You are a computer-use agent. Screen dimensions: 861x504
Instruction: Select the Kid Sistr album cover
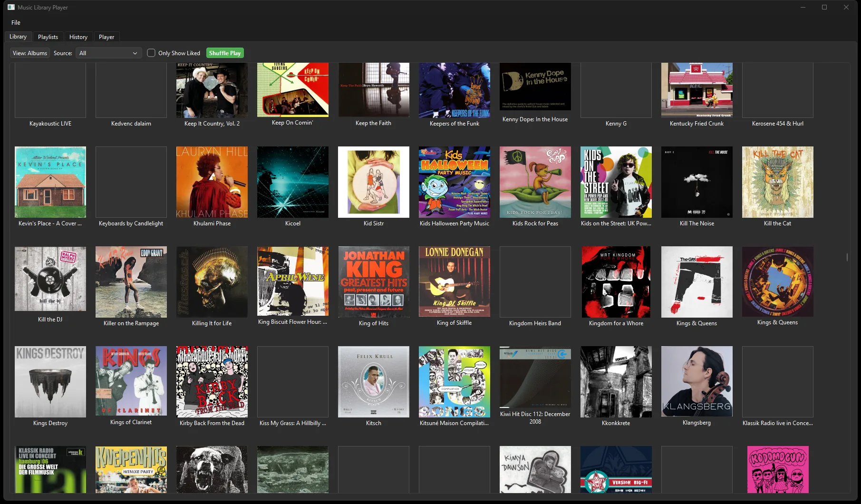click(374, 182)
